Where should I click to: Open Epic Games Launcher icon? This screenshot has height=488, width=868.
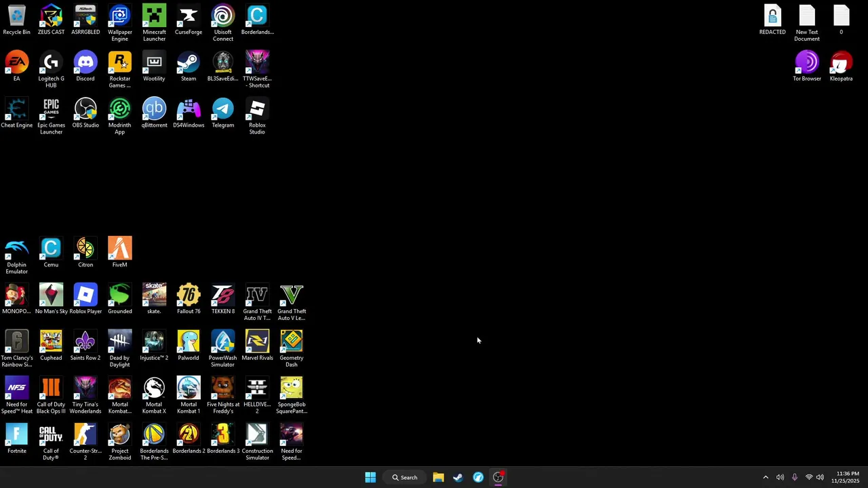point(51,117)
